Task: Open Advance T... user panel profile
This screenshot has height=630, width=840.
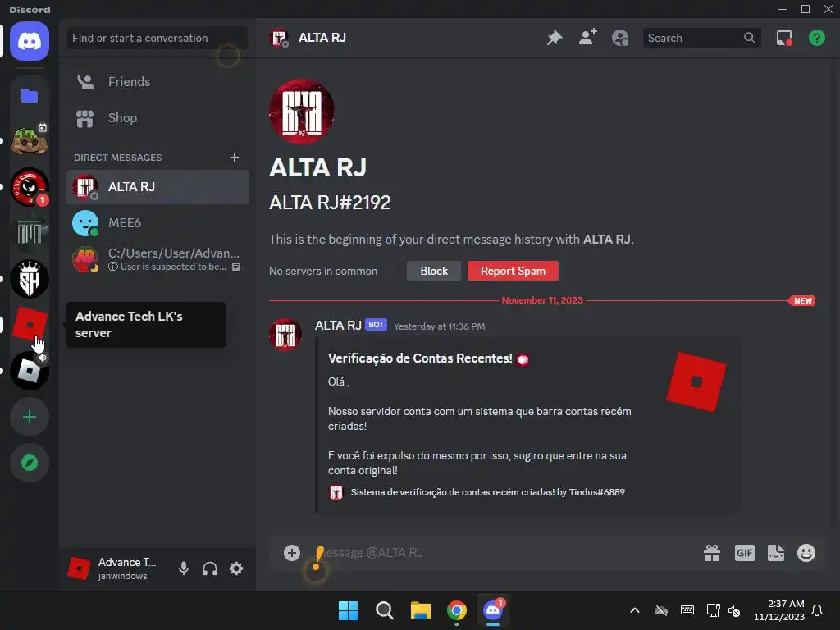Action: click(115, 568)
